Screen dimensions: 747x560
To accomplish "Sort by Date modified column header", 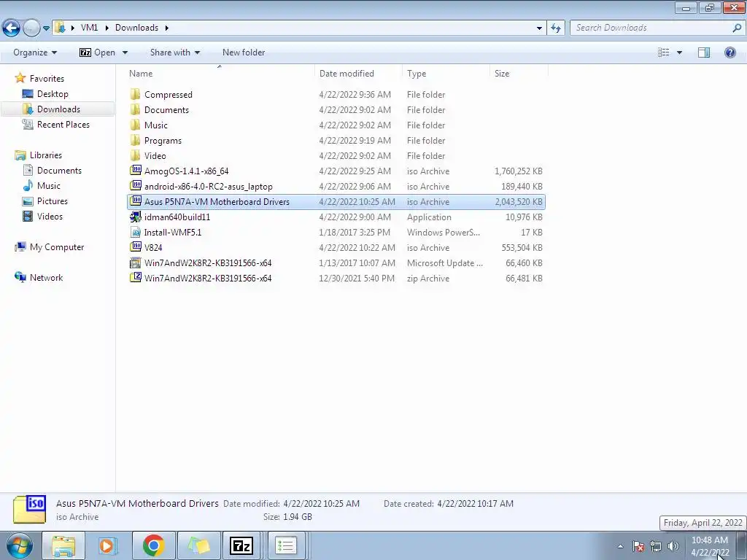I will (358, 74).
